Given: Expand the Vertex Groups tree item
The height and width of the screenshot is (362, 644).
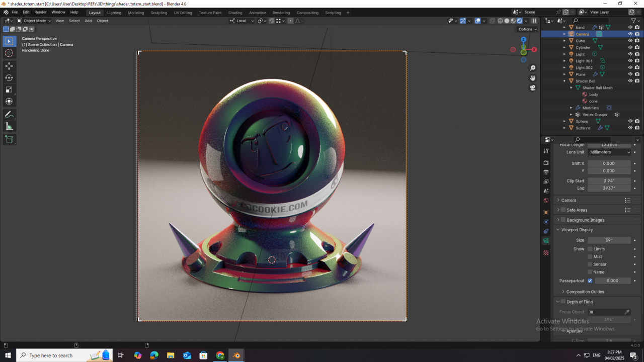Looking at the screenshot, I should click(571, 115).
